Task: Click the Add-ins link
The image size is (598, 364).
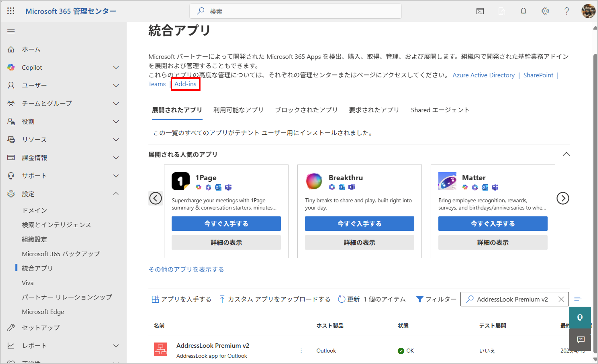Action: click(185, 84)
